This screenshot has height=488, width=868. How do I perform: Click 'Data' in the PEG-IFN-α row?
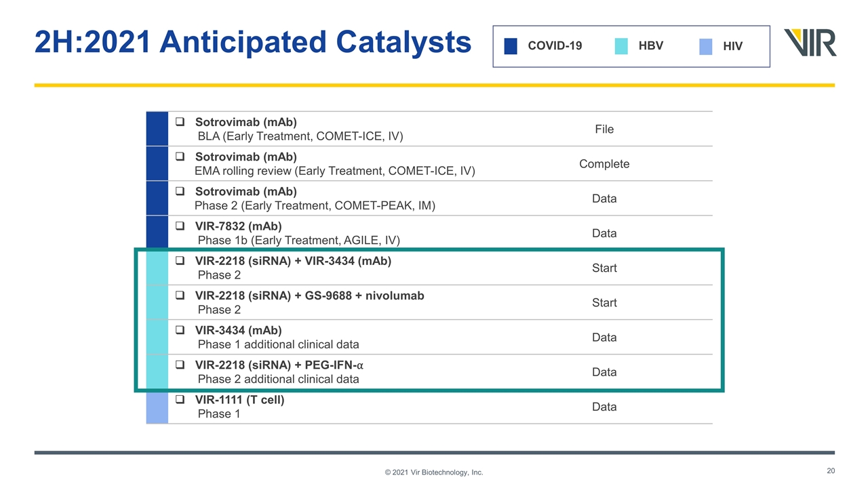(x=604, y=372)
